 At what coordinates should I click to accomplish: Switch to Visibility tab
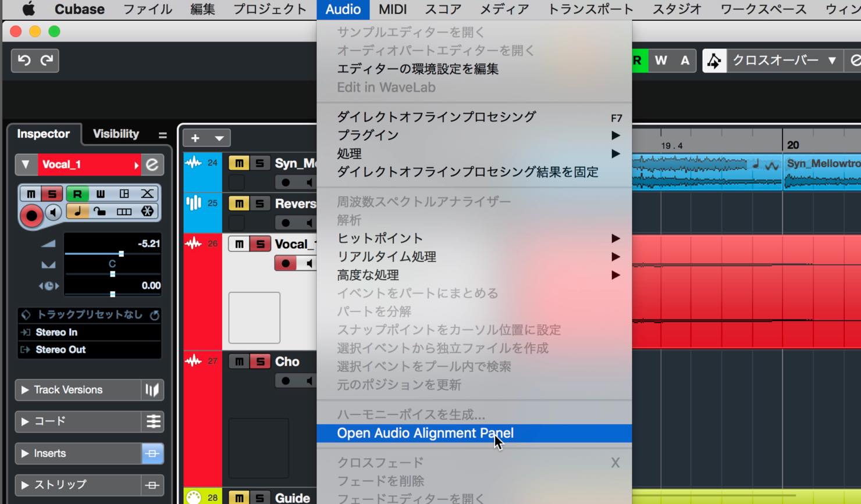coord(116,134)
